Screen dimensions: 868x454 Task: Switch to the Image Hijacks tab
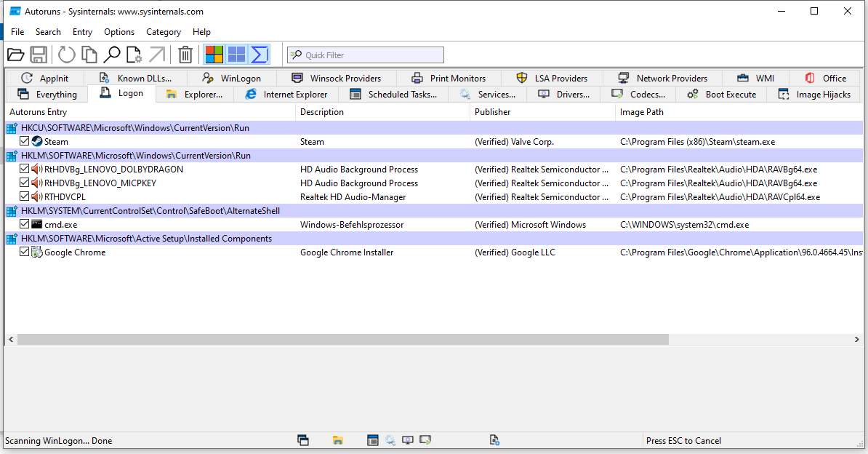[814, 95]
